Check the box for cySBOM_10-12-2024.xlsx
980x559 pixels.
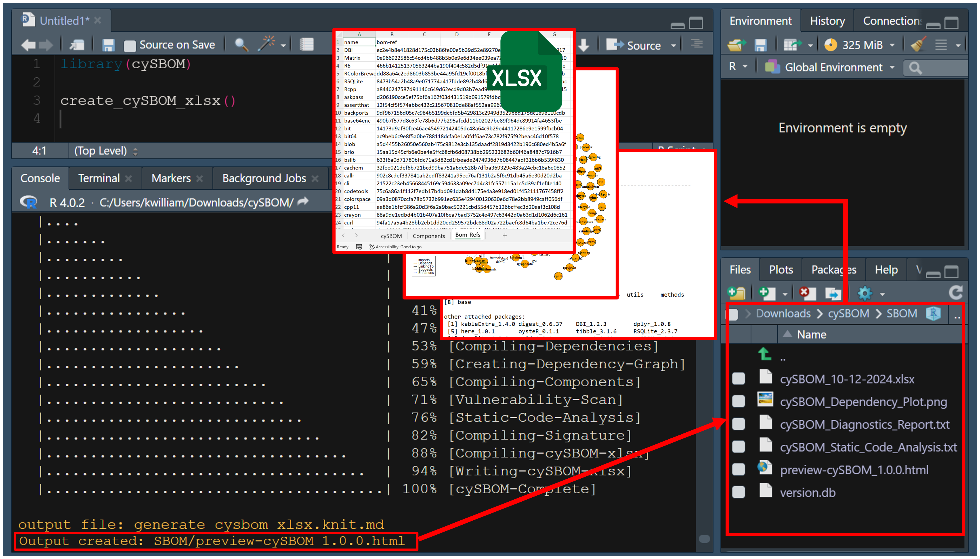coord(738,379)
